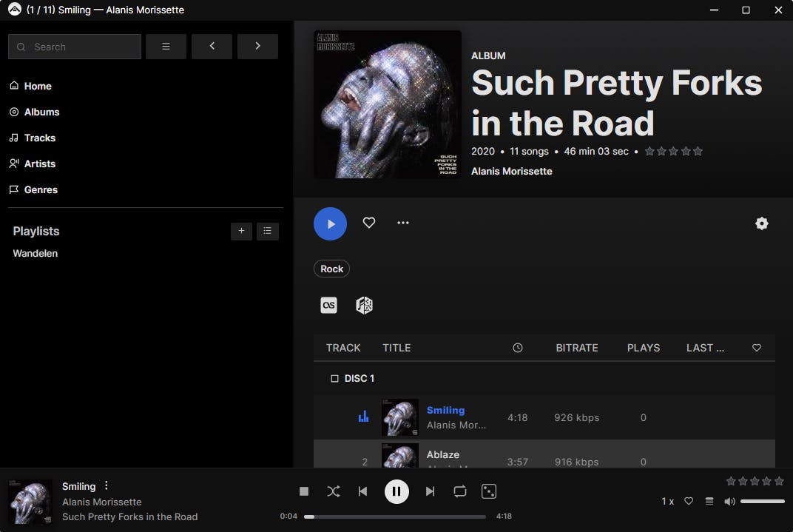Click the Rock genre tag
Screen dimensions: 793x532
pos(331,269)
